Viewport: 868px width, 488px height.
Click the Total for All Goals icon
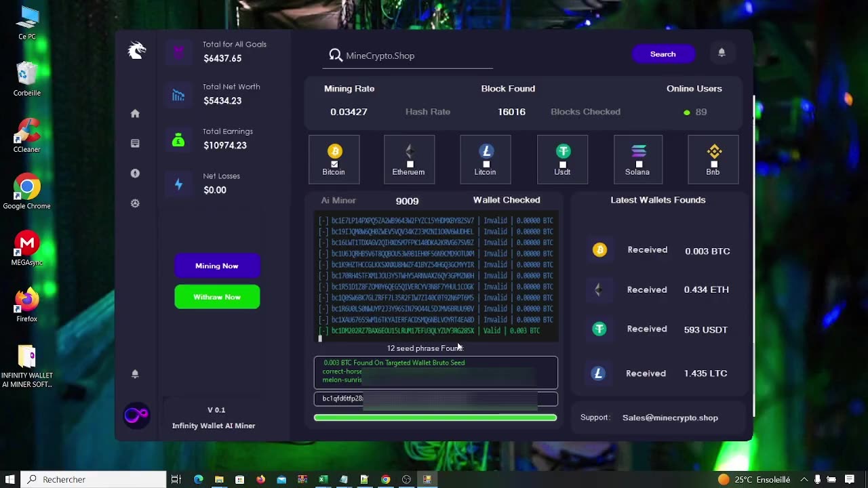178,52
